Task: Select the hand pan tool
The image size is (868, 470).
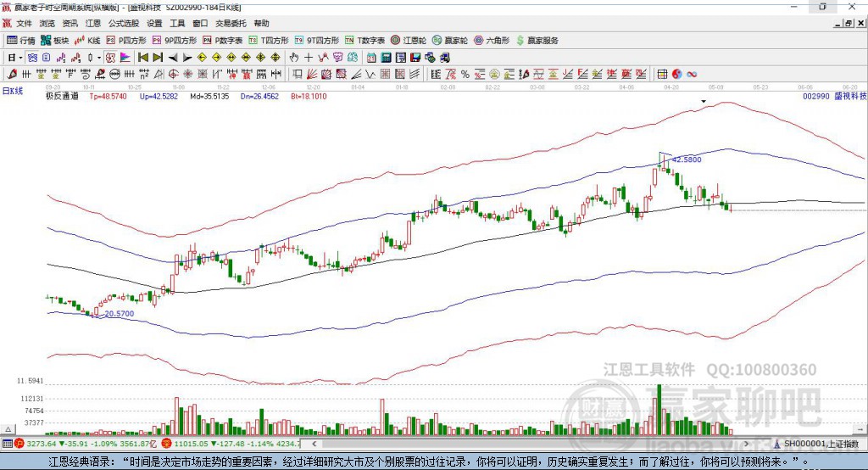Action: (293, 58)
